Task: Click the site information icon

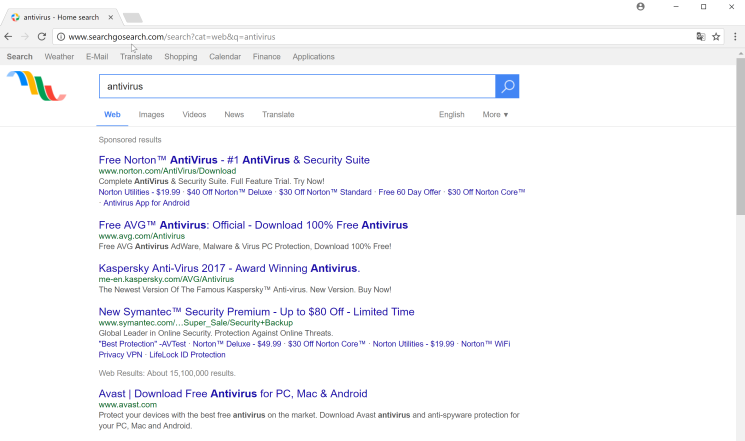Action: coord(61,37)
